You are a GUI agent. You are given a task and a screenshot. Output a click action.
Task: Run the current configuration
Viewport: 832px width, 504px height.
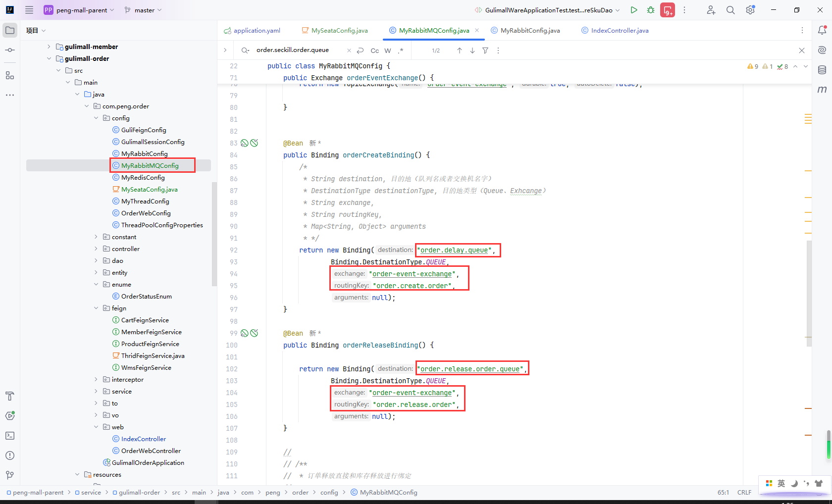click(x=634, y=10)
